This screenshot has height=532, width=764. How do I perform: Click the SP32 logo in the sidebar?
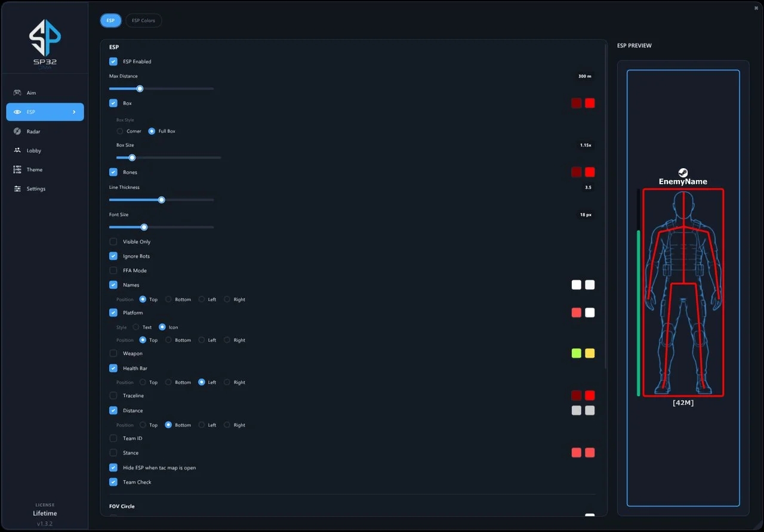click(x=45, y=43)
